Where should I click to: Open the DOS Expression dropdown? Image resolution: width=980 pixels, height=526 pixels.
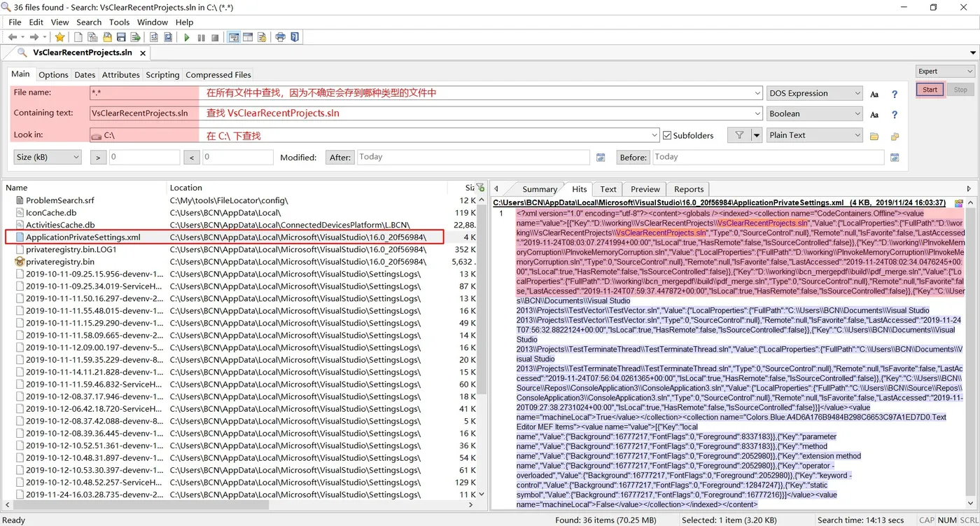click(815, 93)
